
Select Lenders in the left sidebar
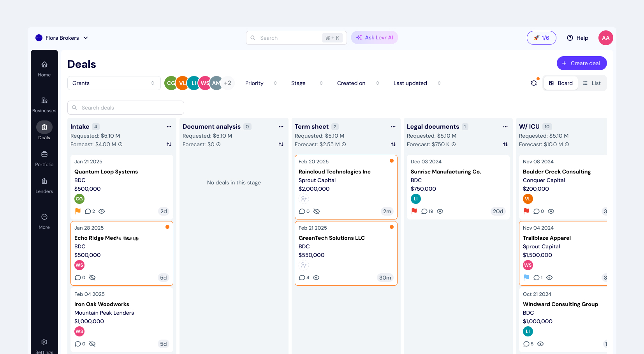tap(44, 184)
